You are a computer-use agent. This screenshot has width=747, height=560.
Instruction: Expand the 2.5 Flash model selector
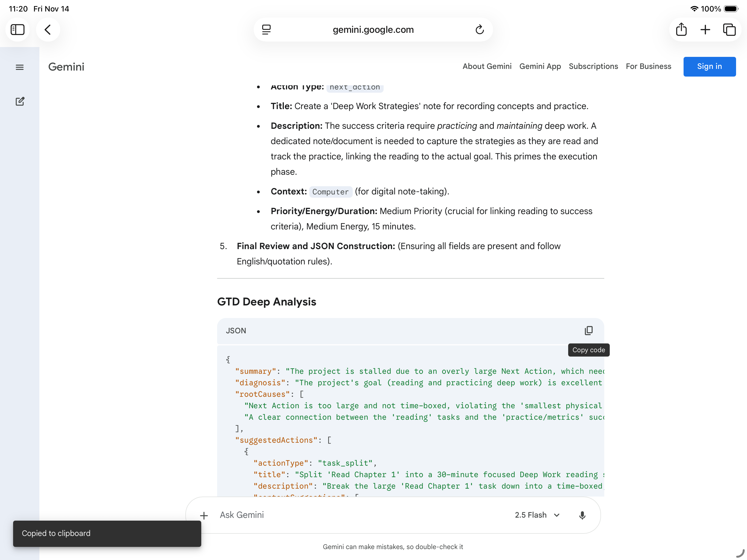pyautogui.click(x=537, y=515)
